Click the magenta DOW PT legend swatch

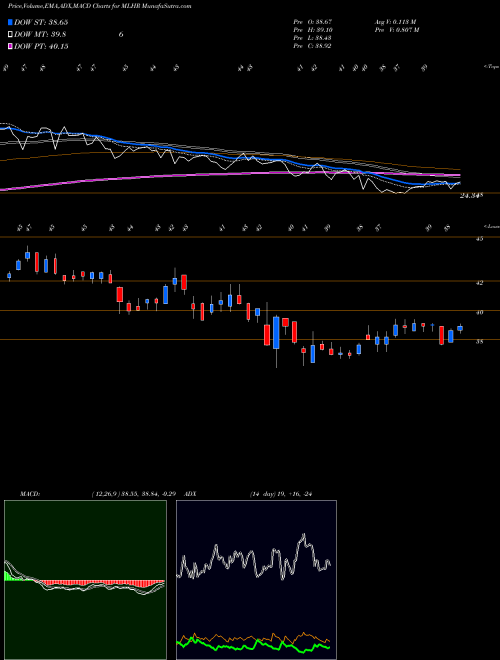(x=10, y=47)
